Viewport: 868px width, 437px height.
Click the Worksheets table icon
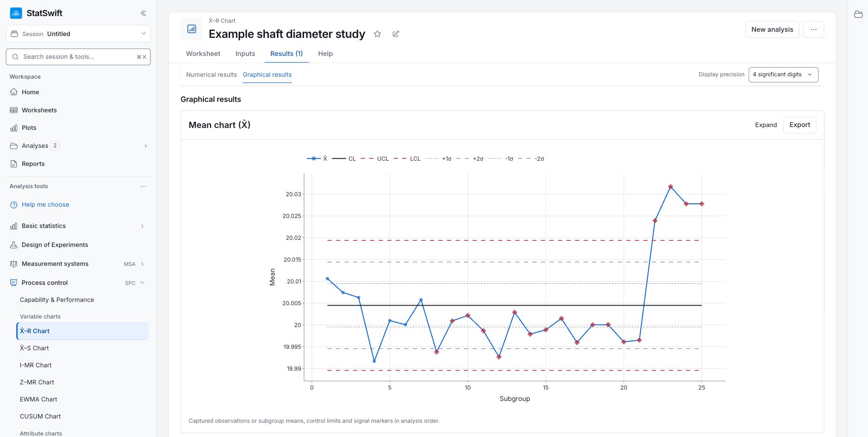click(x=14, y=110)
